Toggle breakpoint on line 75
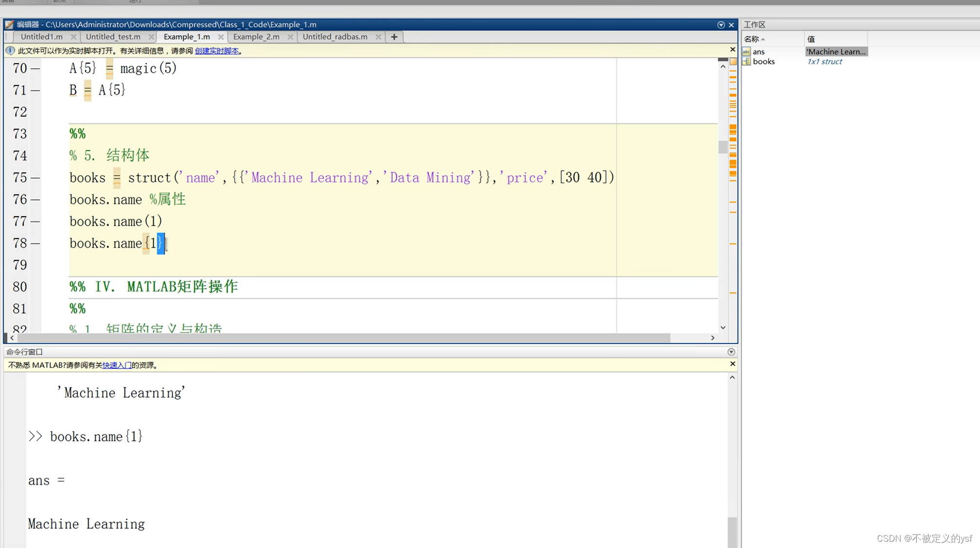Image resolution: width=980 pixels, height=548 pixels. click(x=35, y=178)
